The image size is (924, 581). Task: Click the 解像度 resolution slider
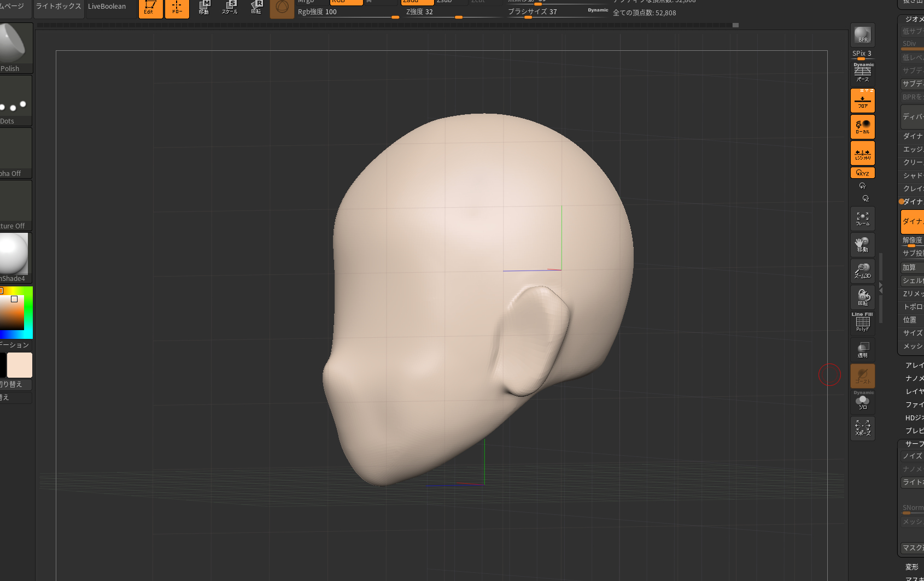pyautogui.click(x=913, y=241)
